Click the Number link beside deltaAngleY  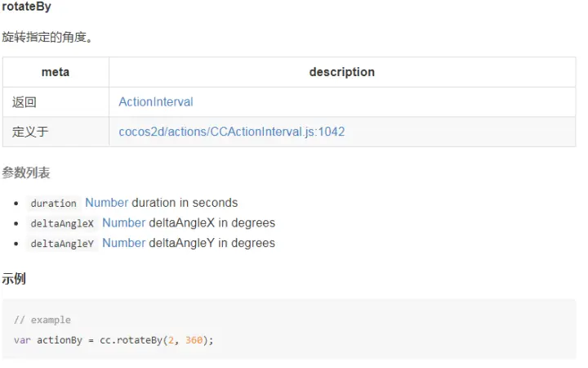pos(123,243)
